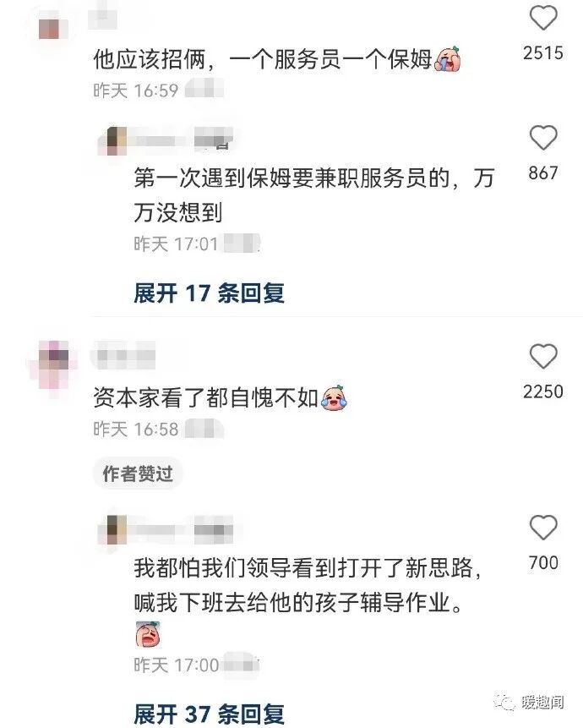
Task: Like the 资本家看了都自愧不如 comment
Action: point(543,356)
